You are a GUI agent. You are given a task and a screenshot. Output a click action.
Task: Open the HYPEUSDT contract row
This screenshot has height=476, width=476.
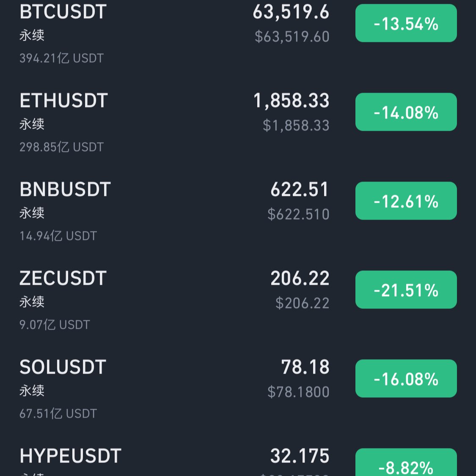[70, 456]
